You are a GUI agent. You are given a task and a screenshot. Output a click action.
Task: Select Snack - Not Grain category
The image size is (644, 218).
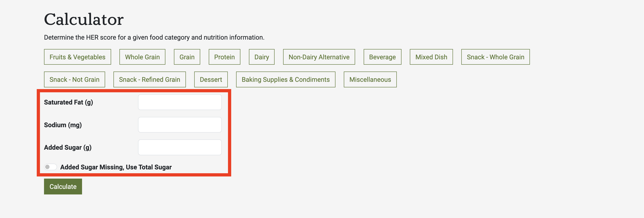click(74, 79)
